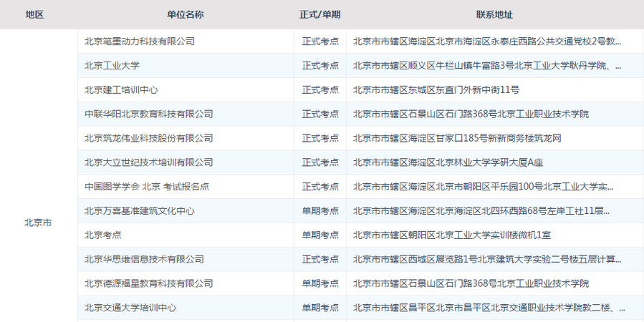Click the 正式/单期 column header

click(320, 15)
